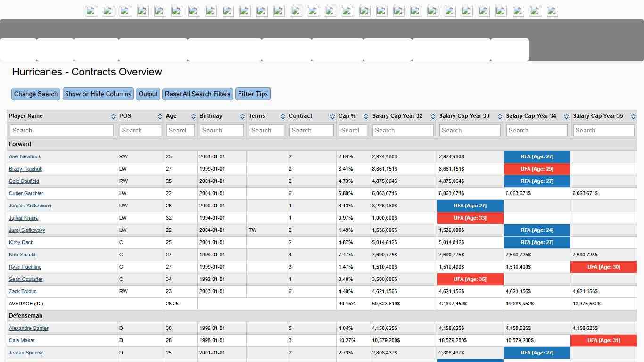Open Alex Newhook's player page
Viewport: 644px width, 362px height.
(25, 156)
